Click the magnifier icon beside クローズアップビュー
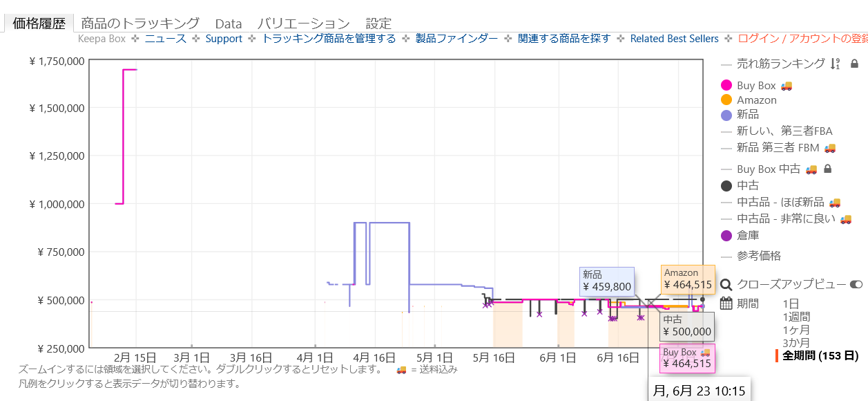868x401 pixels. click(x=726, y=284)
